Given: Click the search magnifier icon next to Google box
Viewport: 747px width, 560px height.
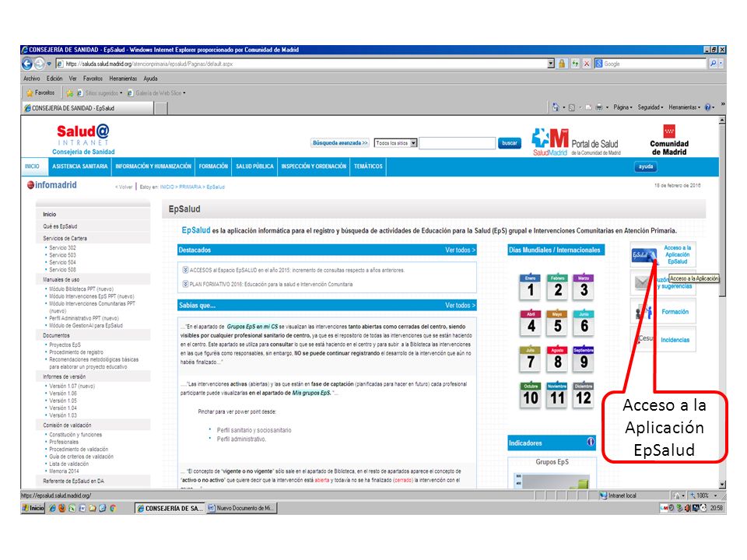Looking at the screenshot, I should (x=714, y=64).
